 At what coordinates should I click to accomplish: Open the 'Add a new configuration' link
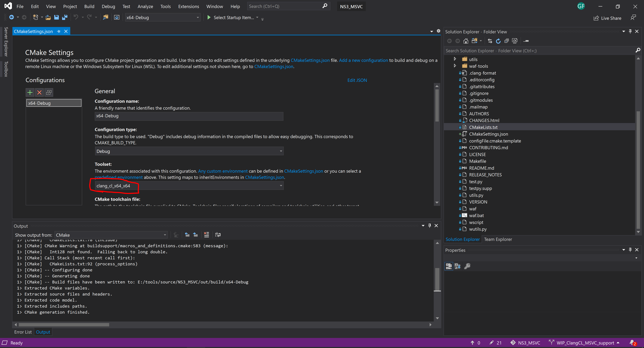tap(363, 60)
